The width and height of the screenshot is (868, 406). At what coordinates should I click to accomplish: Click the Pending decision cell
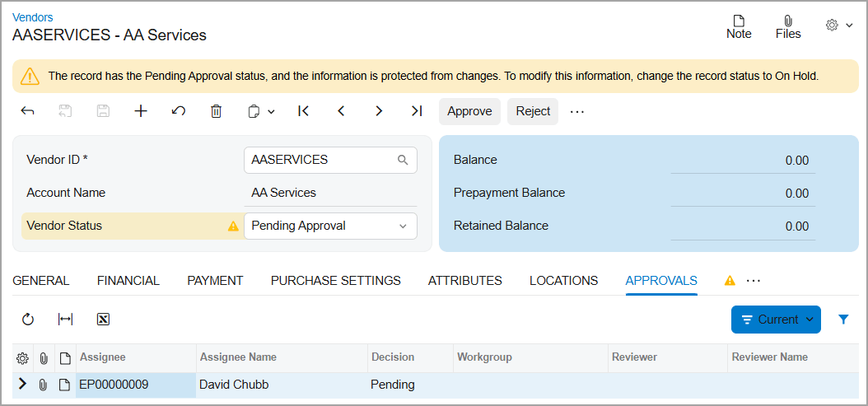[410, 385]
